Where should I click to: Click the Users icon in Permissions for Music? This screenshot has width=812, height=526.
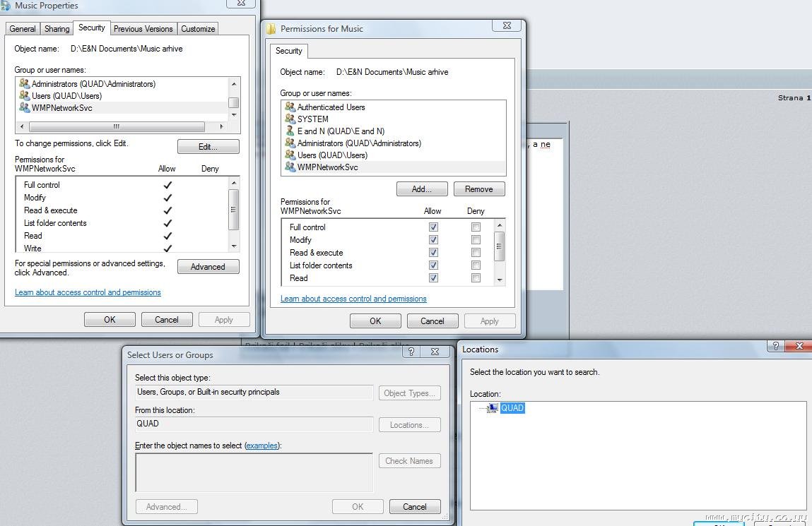pos(290,155)
